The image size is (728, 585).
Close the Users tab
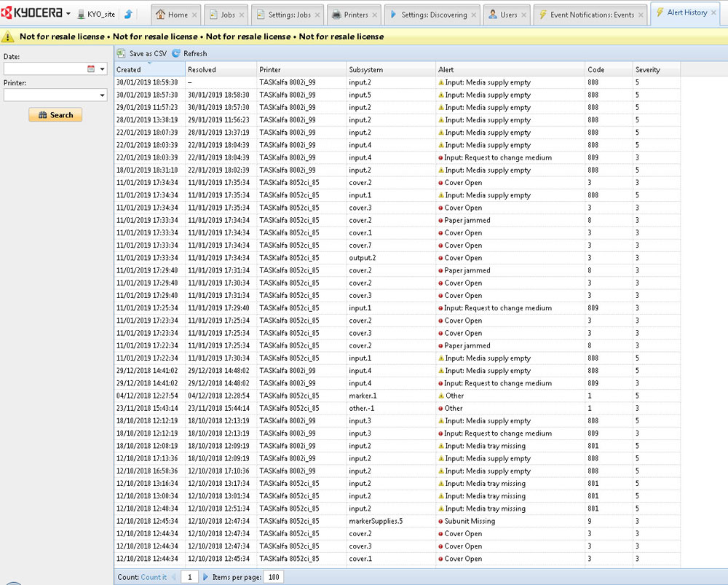(523, 15)
